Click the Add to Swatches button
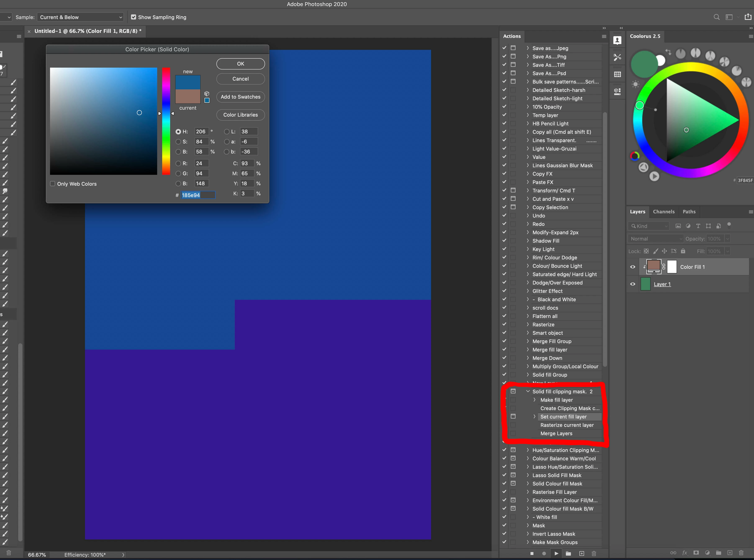 (x=240, y=97)
